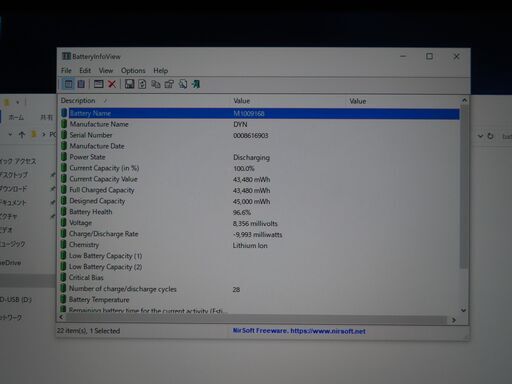The height and width of the screenshot is (384, 512).
Task: Select the Battery Name row
Action: coord(260,113)
